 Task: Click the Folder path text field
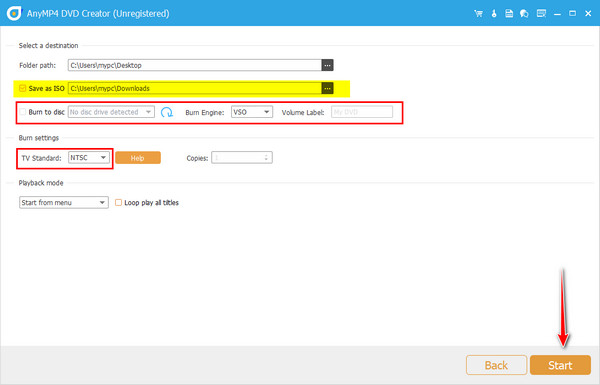(x=195, y=65)
